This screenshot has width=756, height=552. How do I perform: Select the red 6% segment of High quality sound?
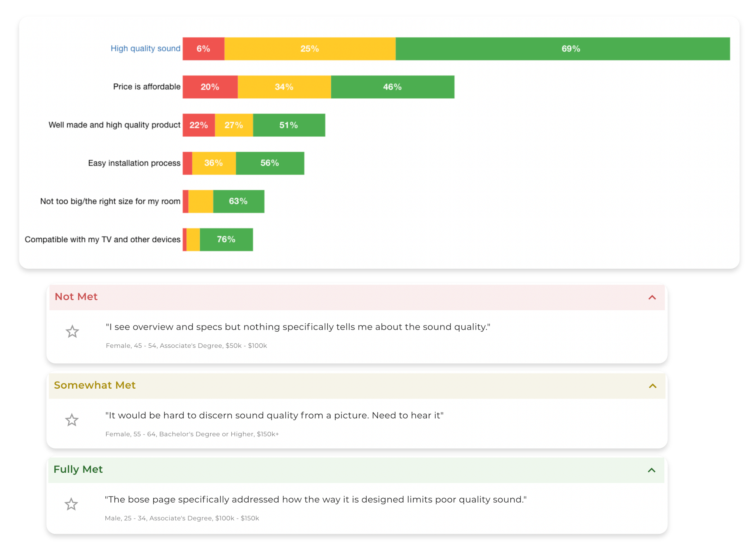click(203, 49)
